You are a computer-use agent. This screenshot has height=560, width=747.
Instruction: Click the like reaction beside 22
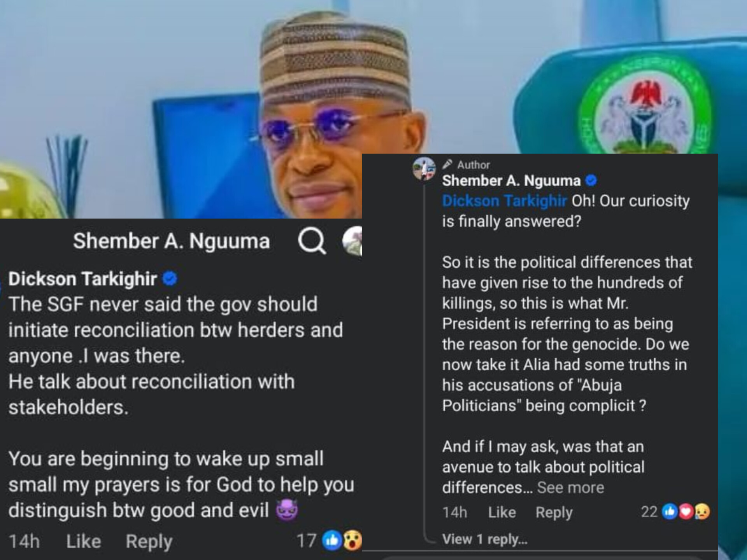tap(670, 512)
